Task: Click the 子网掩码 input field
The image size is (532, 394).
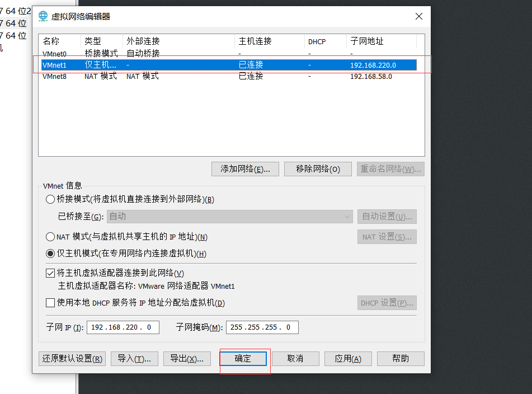Action: click(262, 327)
